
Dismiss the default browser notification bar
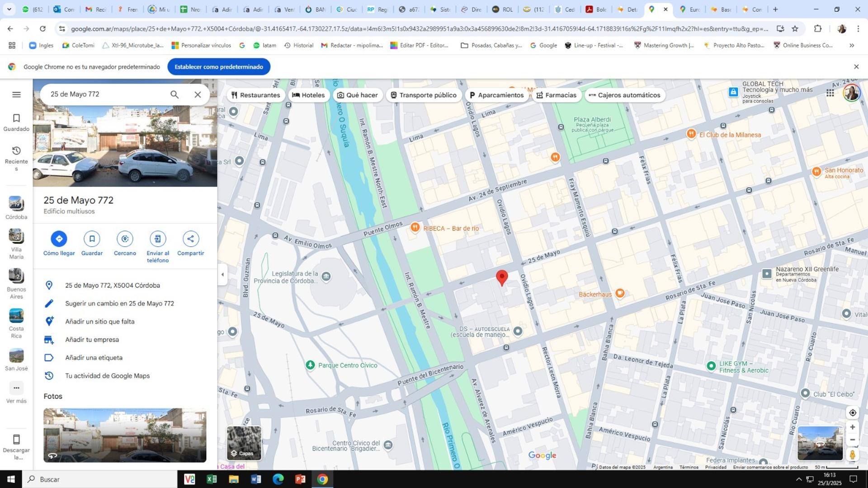click(856, 67)
